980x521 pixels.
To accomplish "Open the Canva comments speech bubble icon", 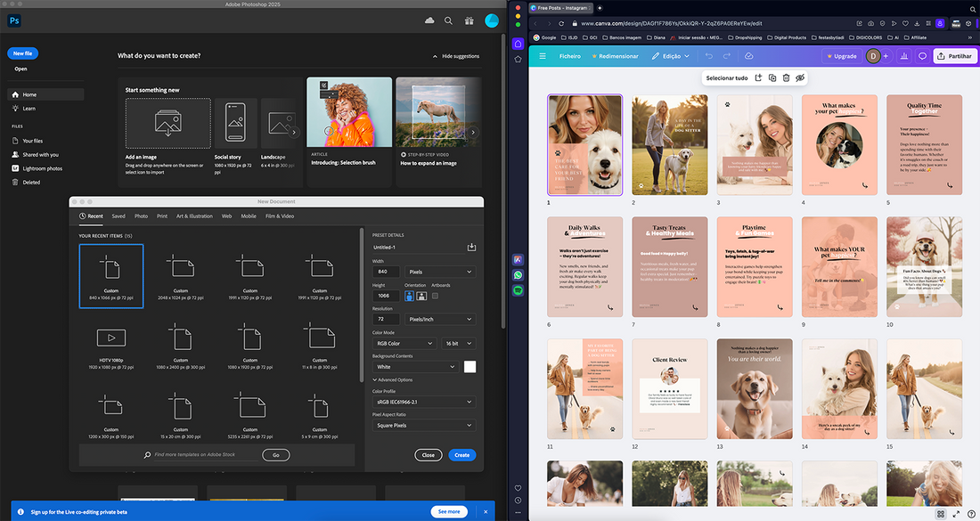I will tap(922, 56).
